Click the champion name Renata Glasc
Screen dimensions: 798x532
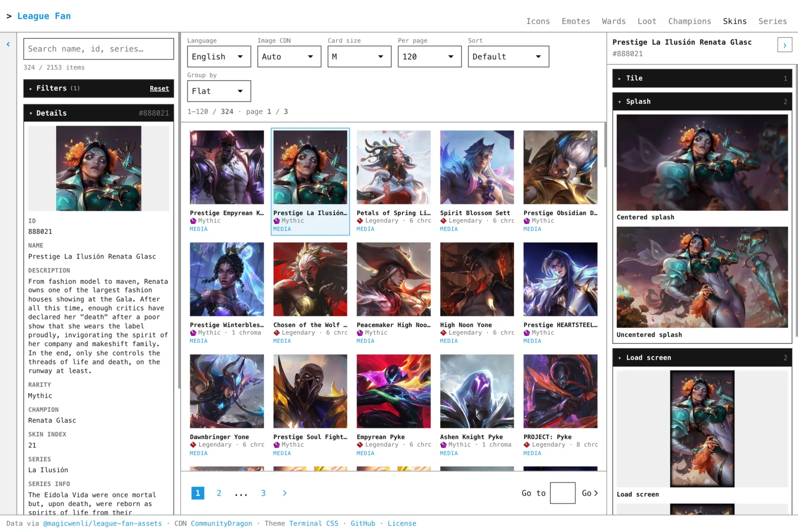[52, 420]
